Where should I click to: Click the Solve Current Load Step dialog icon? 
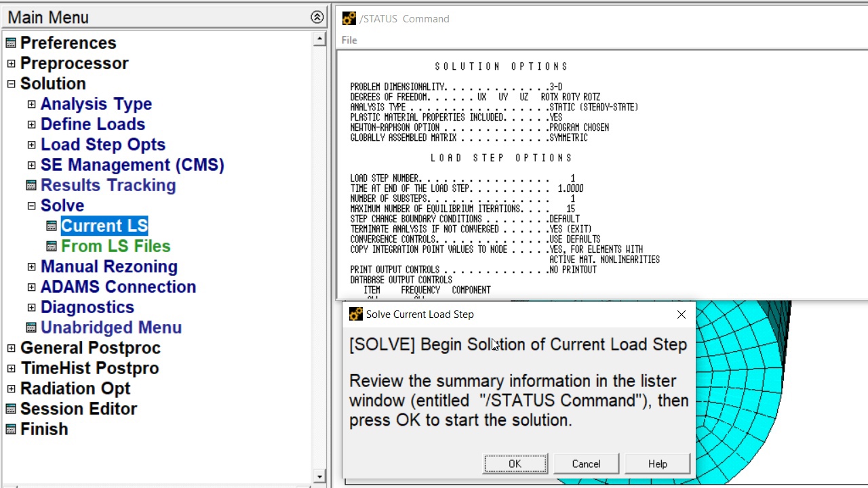tap(355, 314)
